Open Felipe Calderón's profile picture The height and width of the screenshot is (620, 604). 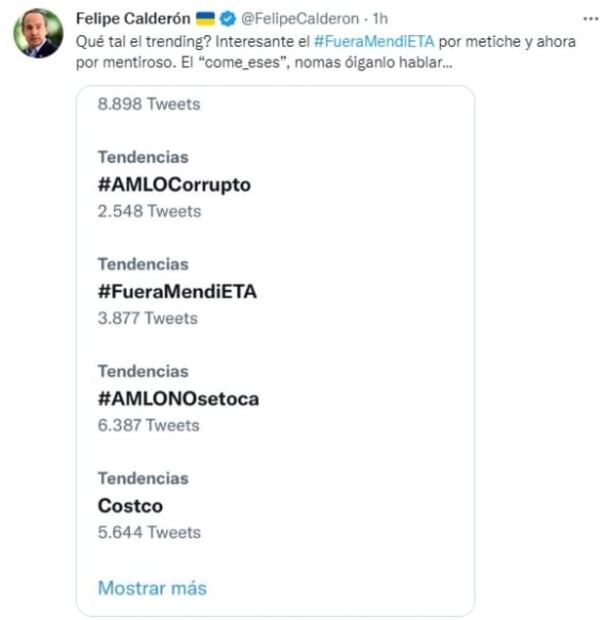click(38, 36)
